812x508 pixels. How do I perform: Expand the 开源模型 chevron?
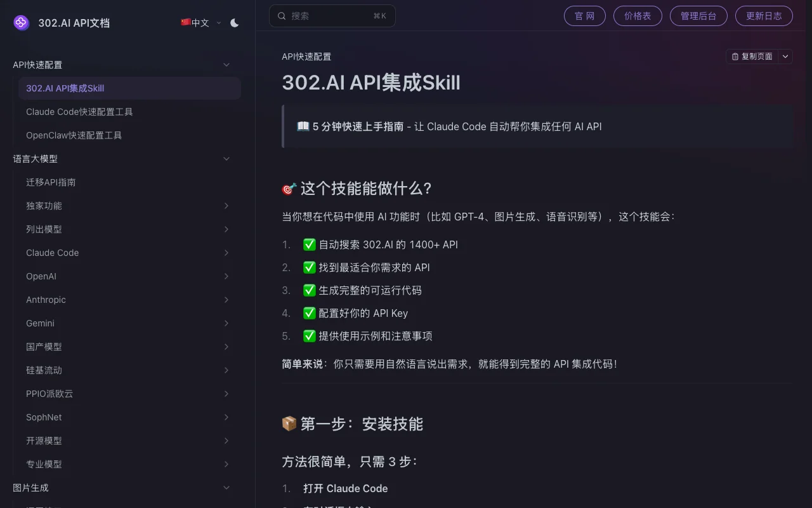tap(226, 441)
